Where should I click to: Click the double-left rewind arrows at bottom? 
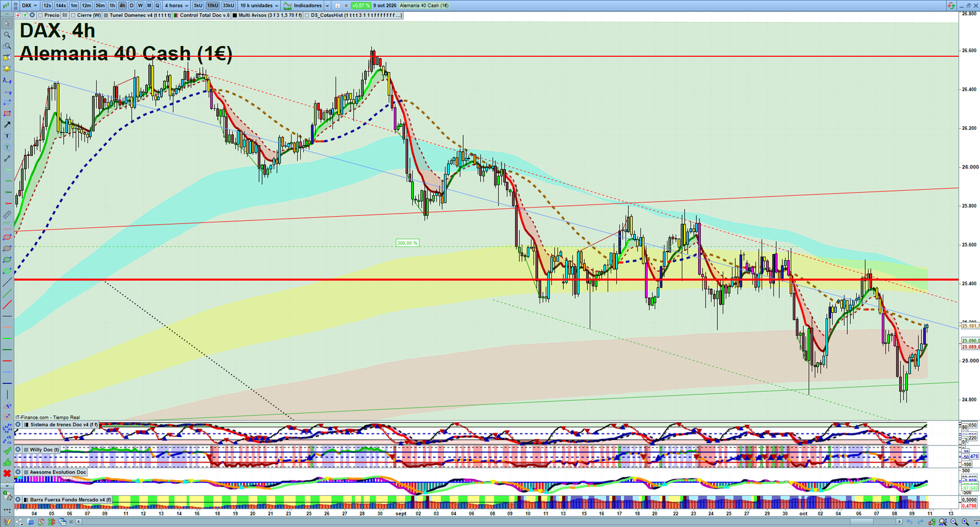click(x=72, y=522)
